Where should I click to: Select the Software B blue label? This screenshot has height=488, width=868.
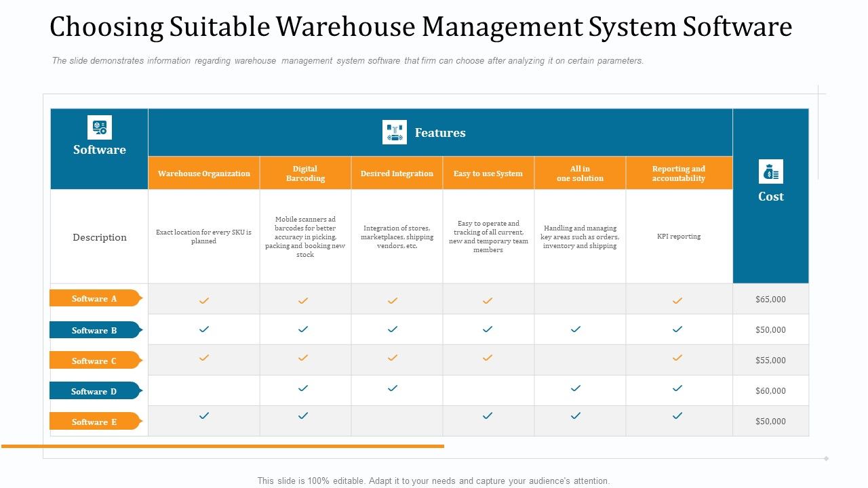[x=96, y=330]
